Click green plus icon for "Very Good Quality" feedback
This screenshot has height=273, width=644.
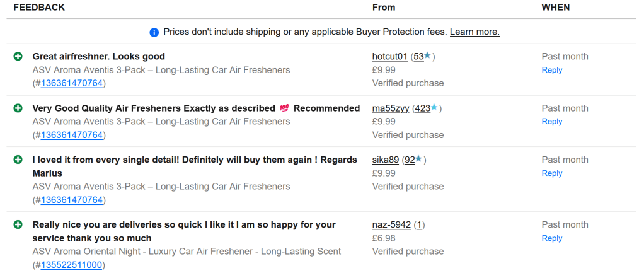point(18,108)
